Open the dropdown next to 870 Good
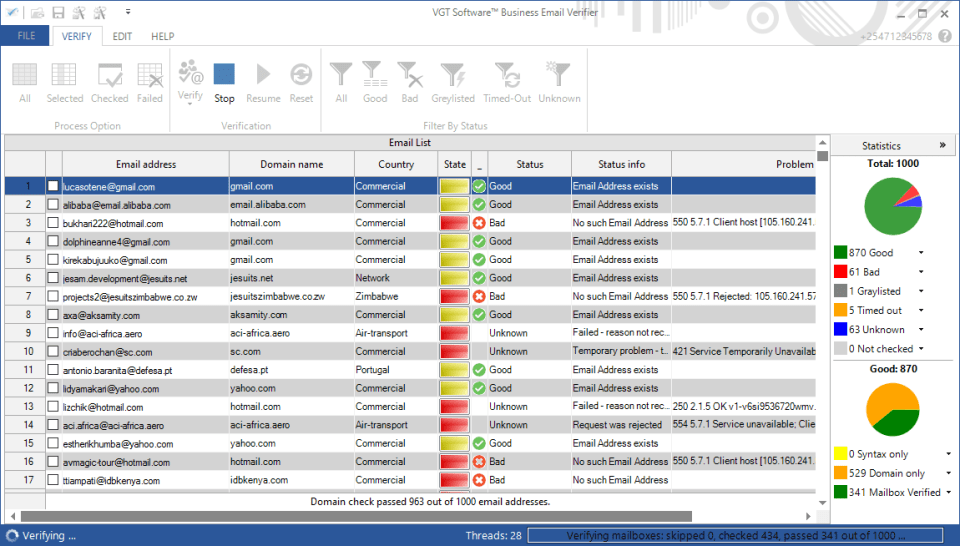 (921, 253)
